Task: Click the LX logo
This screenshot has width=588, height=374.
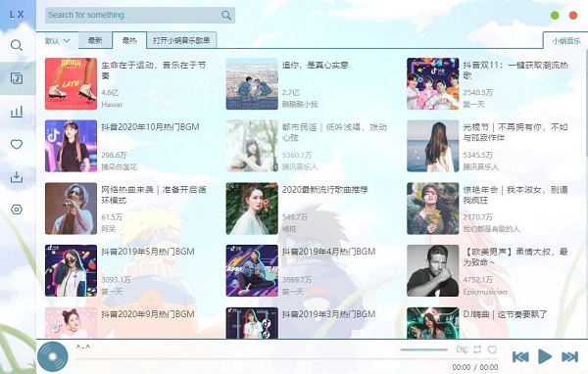Action: coord(17,15)
